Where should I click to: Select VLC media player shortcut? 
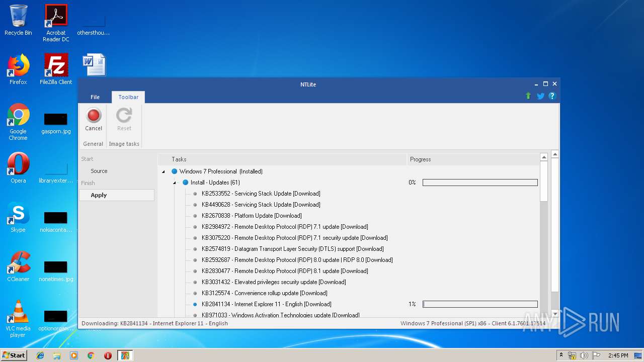(18, 319)
